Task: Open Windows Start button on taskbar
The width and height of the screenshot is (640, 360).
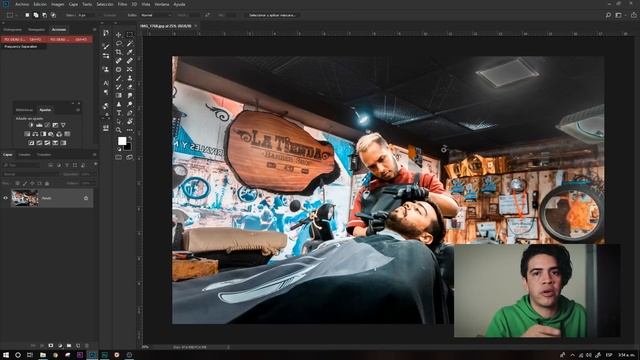Action: click(x=6, y=355)
